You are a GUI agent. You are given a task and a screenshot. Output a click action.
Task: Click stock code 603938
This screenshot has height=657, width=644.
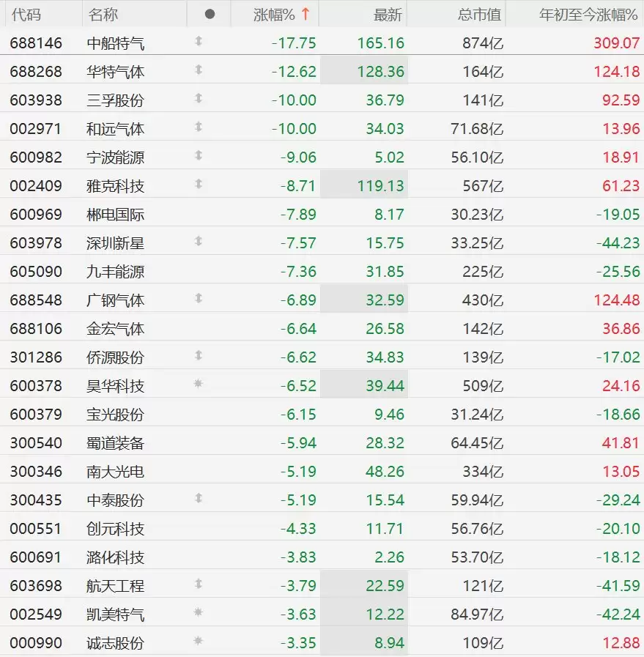click(x=36, y=100)
